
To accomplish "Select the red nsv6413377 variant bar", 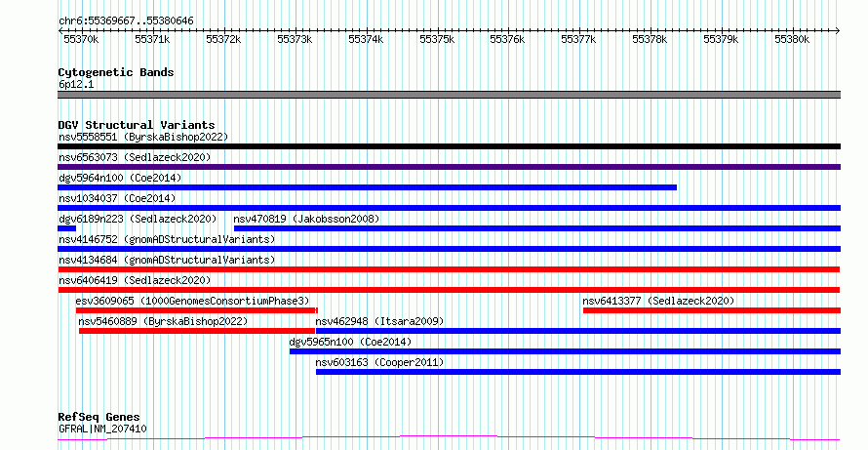I will pyautogui.click(x=712, y=310).
